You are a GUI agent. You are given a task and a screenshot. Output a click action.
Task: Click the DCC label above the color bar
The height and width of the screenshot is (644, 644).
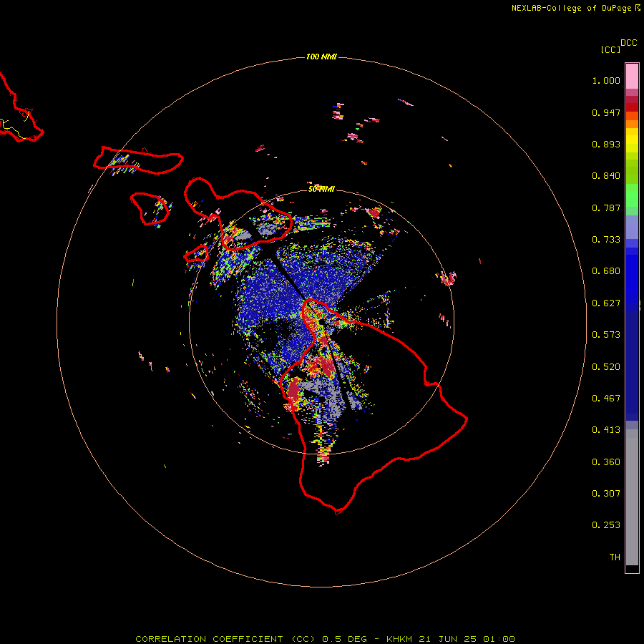click(628, 43)
